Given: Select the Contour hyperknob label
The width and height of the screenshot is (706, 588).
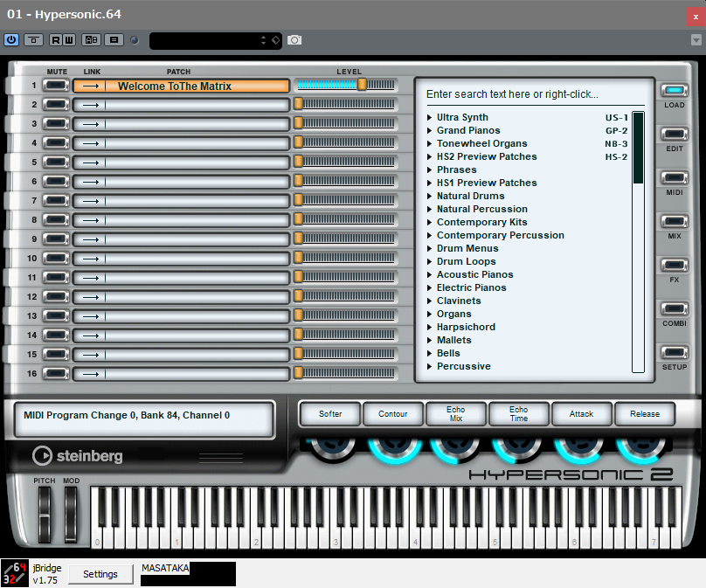Looking at the screenshot, I should (x=392, y=414).
